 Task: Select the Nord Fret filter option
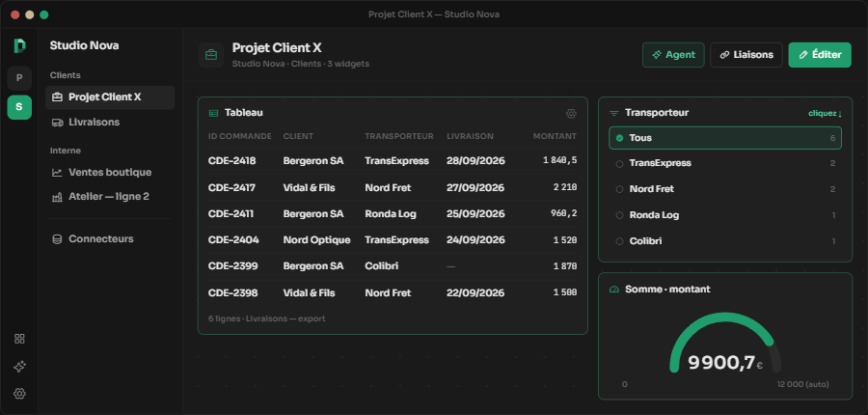[x=725, y=189]
